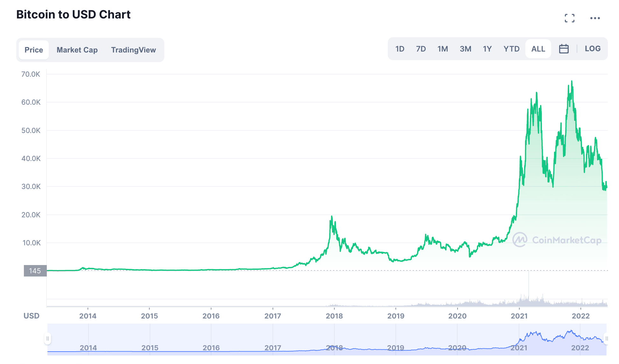Image resolution: width=619 pixels, height=364 pixels.
Task: Open fullscreen chart view icon
Action: click(x=569, y=18)
